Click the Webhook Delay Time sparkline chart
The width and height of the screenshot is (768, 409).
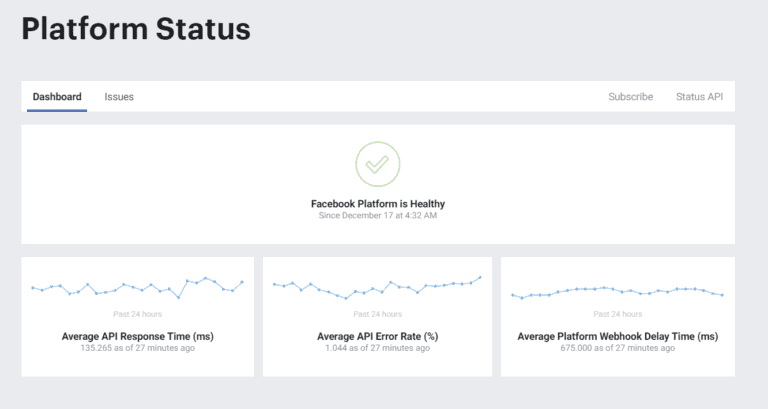coord(617,292)
